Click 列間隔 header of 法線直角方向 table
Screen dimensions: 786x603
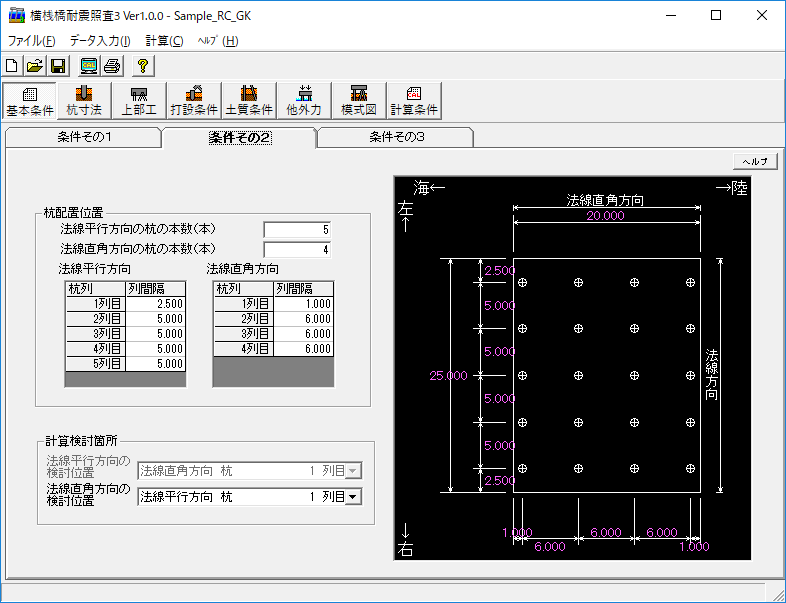tap(304, 289)
